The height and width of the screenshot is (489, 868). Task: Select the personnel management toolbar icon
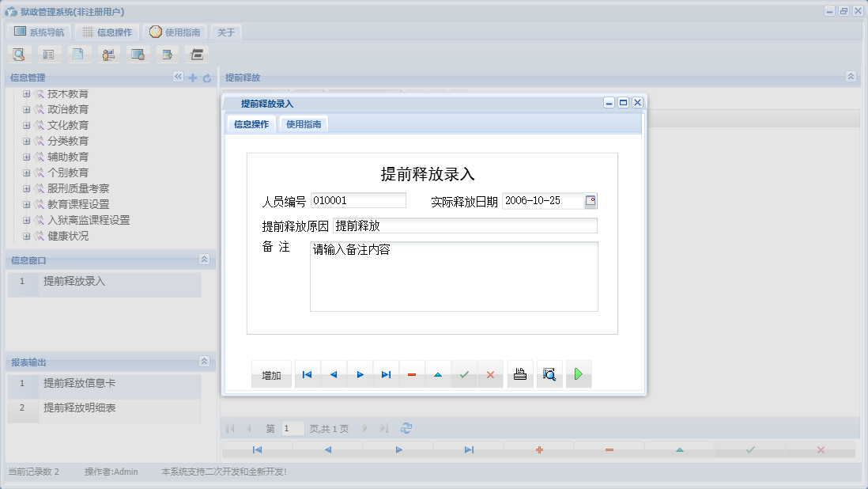point(108,54)
